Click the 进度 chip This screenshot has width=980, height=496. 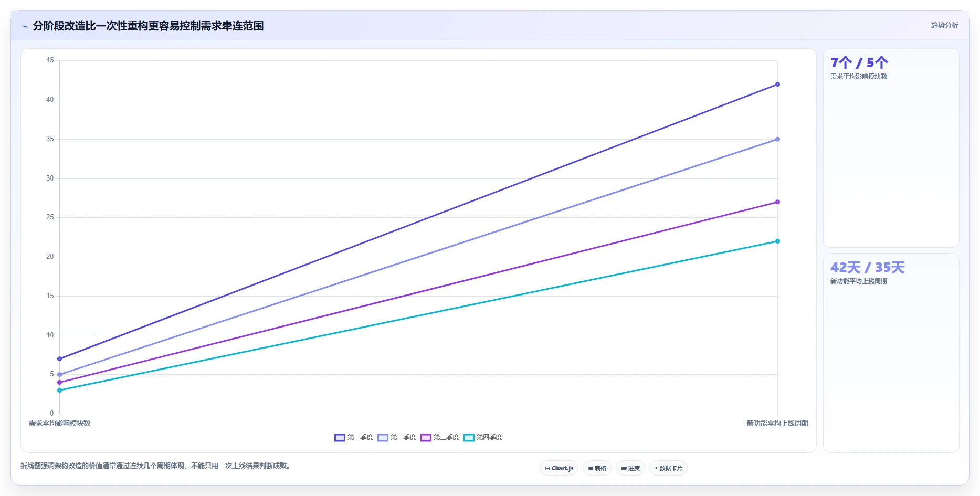pyautogui.click(x=630, y=468)
